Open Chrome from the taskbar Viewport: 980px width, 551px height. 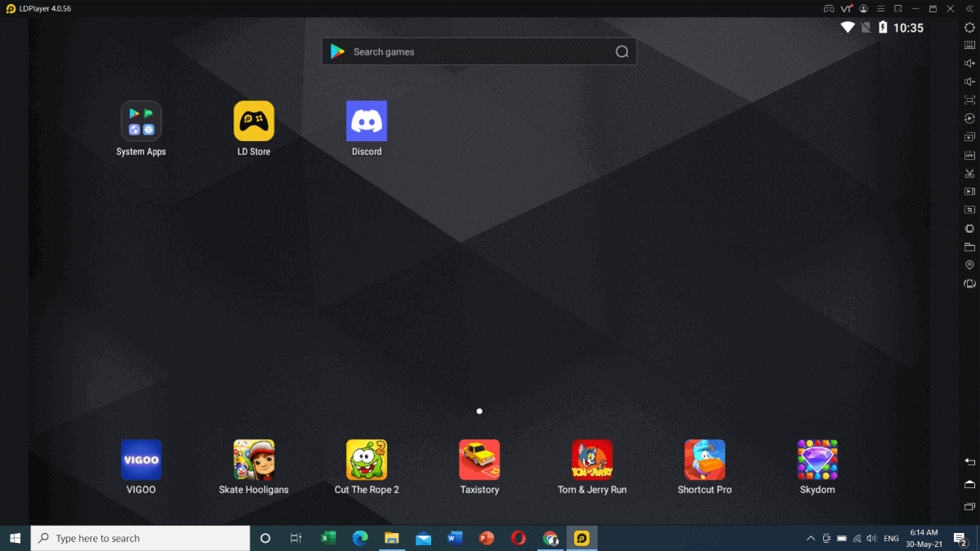pyautogui.click(x=550, y=538)
